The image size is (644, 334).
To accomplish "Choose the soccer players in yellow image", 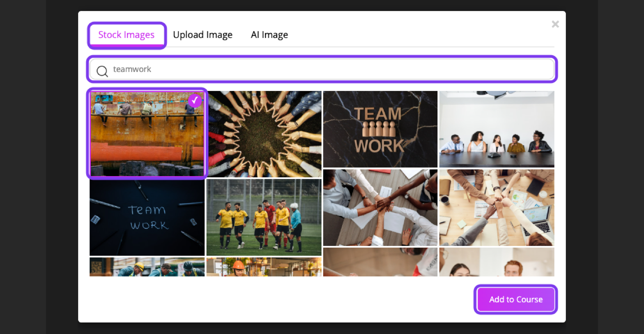I will click(264, 217).
